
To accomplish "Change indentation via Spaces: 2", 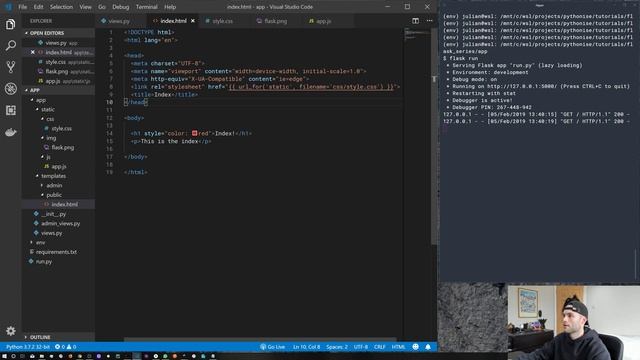I will tap(337, 347).
